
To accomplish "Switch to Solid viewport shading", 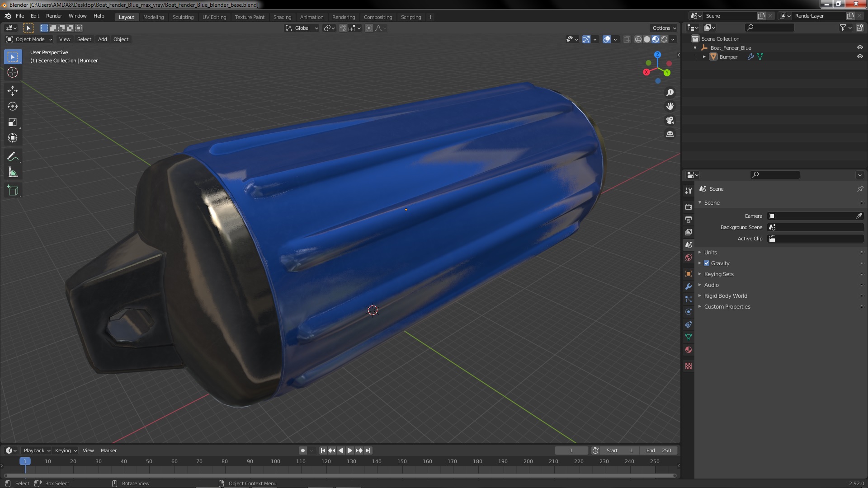I will [647, 39].
